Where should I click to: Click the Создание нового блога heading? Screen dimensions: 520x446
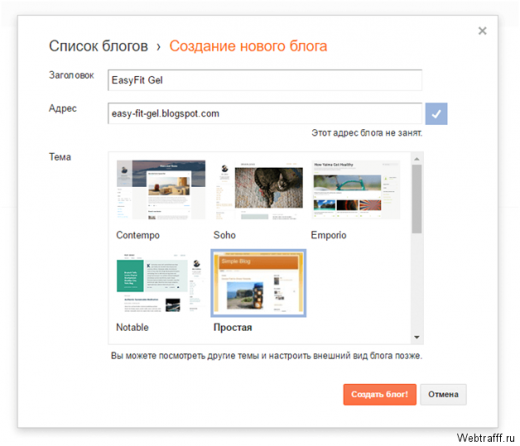tap(248, 46)
